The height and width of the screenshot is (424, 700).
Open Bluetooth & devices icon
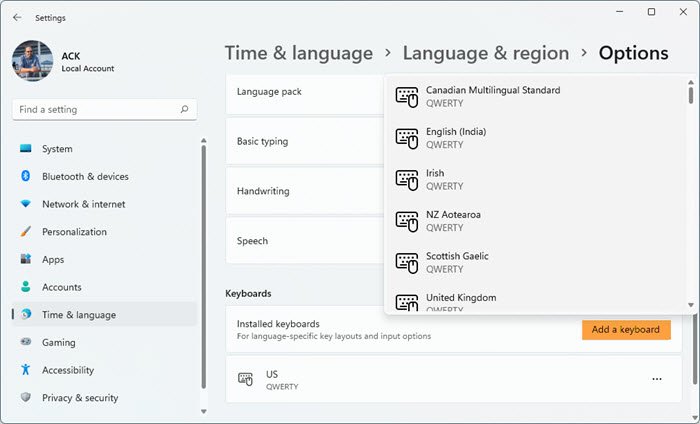[25, 177]
